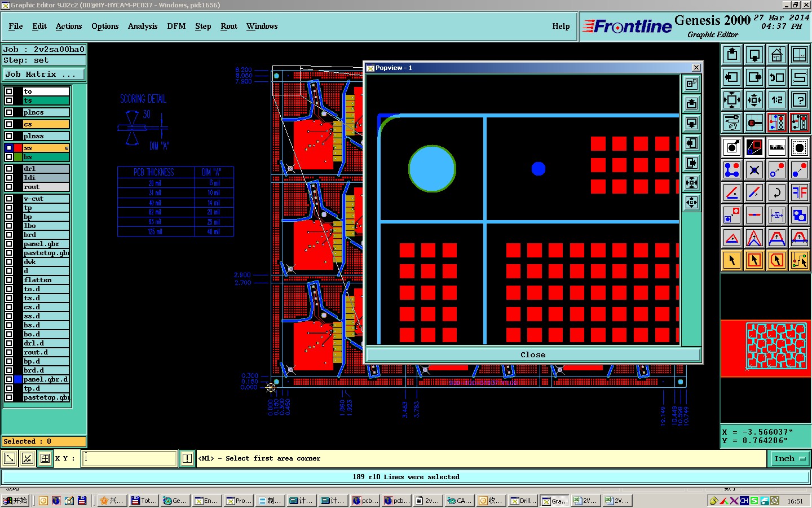The image size is (812, 508).
Task: Open the Windows menu
Action: click(262, 26)
